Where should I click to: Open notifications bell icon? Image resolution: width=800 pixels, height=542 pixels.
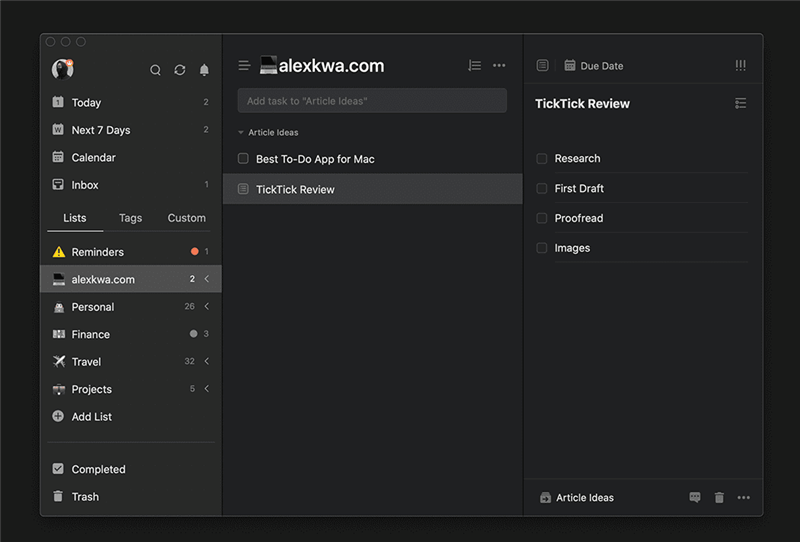204,70
